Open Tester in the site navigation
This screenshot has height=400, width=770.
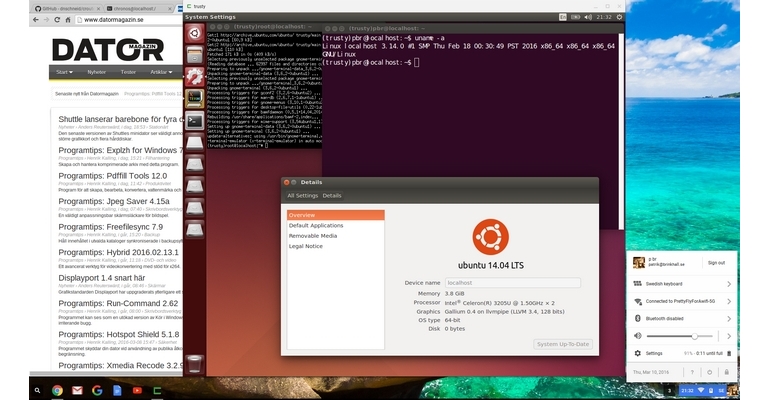(x=128, y=72)
